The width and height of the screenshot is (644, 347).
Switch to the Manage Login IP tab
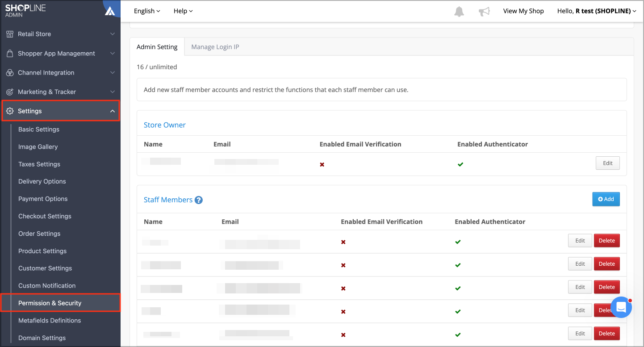click(x=215, y=46)
